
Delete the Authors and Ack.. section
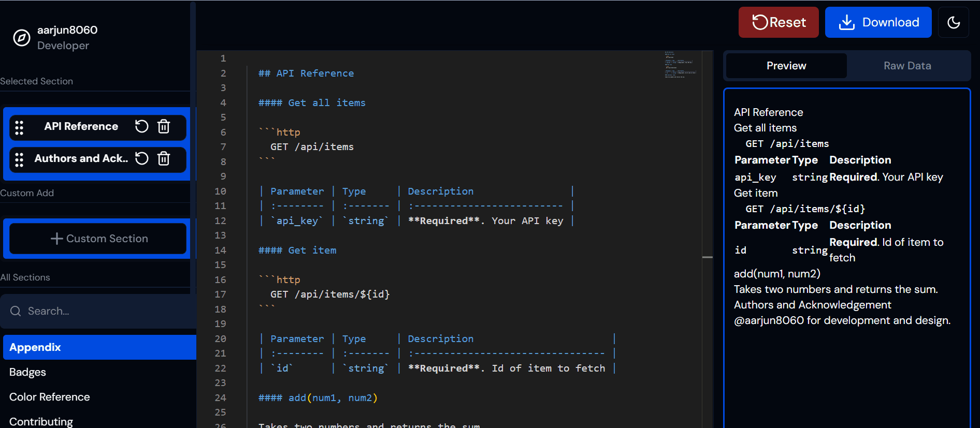[164, 158]
